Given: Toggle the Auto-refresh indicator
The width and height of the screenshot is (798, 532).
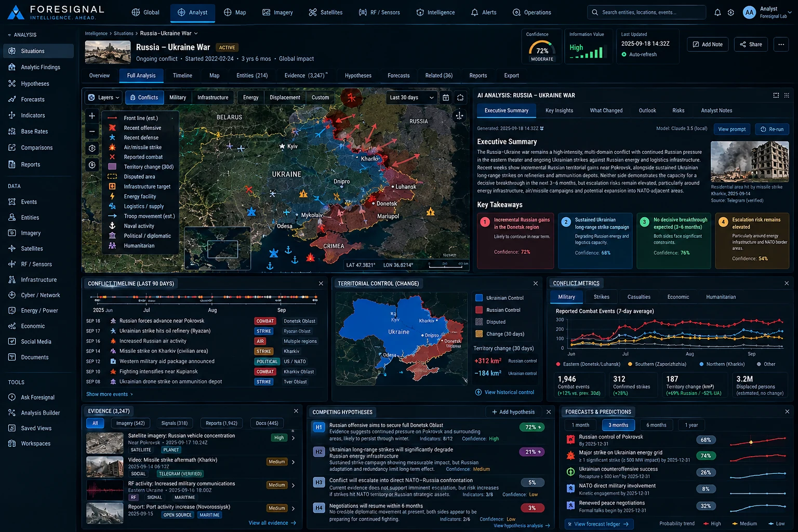Looking at the screenshot, I should coord(639,55).
